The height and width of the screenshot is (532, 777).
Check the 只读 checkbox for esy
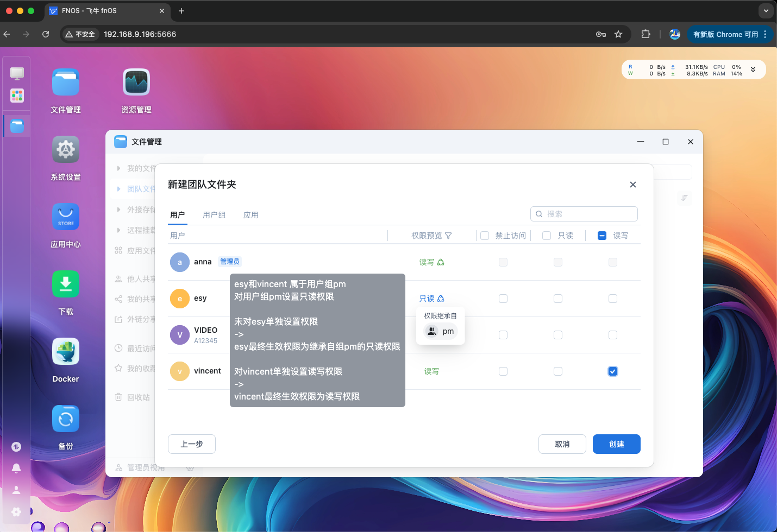[x=557, y=299]
